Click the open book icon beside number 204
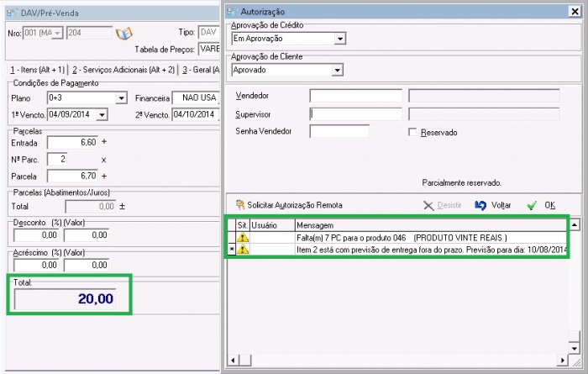 point(124,33)
